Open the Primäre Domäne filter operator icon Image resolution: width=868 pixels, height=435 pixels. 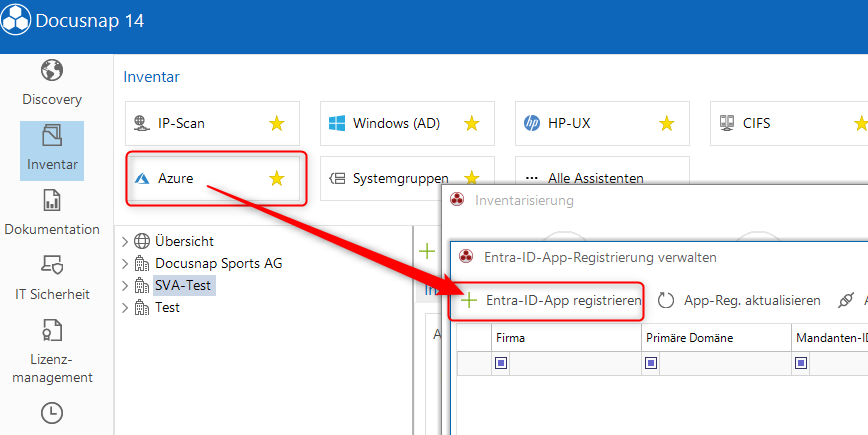(x=651, y=363)
